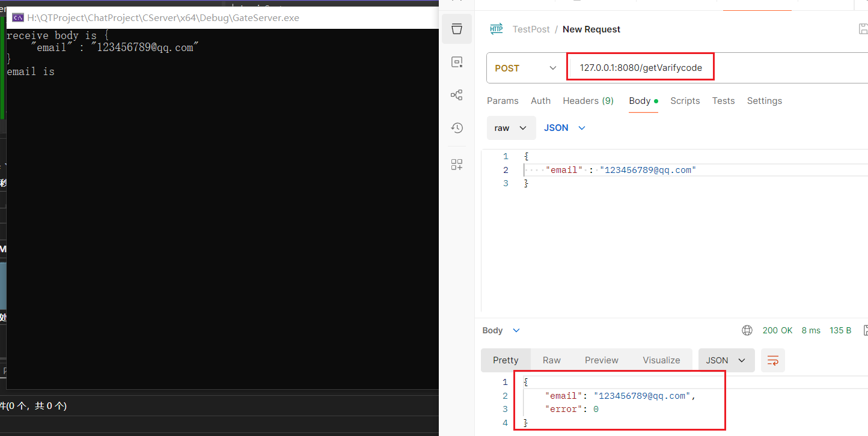Image resolution: width=868 pixels, height=436 pixels.
Task: Click the TestPost breadcrumb link
Action: click(x=531, y=29)
